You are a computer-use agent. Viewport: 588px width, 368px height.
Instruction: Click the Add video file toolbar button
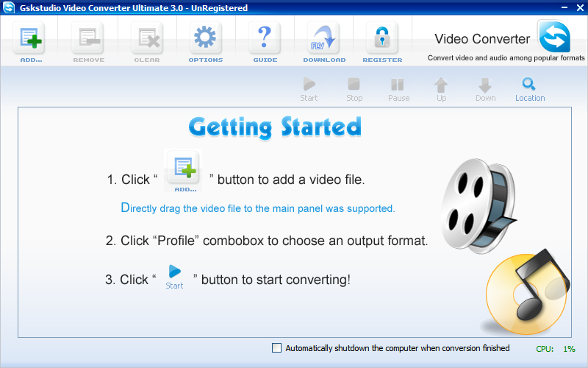pos(31,40)
